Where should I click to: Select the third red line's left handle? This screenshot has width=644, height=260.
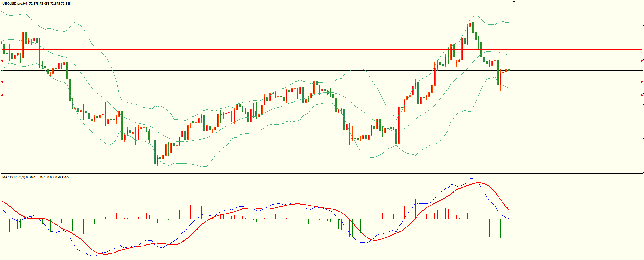pos(2,82)
